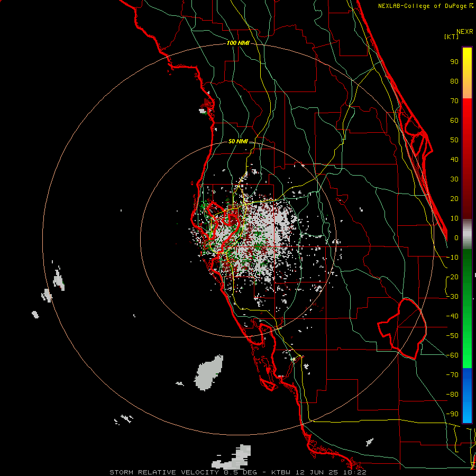
Task: Click the -40 value on the velocity scale
Action: click(452, 316)
